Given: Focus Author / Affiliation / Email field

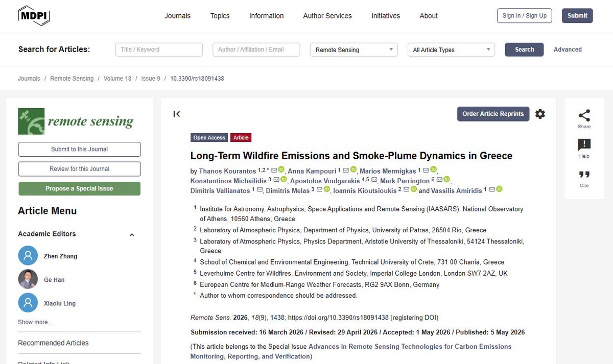Looking at the screenshot, I should (256, 50).
